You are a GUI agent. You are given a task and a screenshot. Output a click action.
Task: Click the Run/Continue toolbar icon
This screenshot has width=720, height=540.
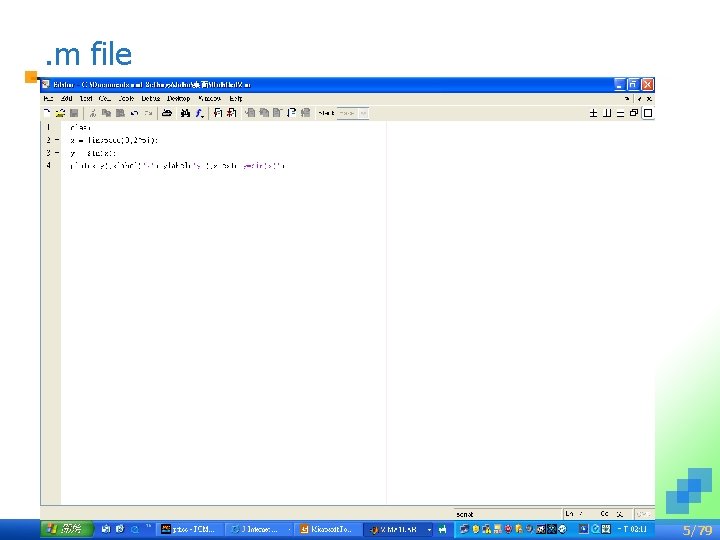point(291,113)
